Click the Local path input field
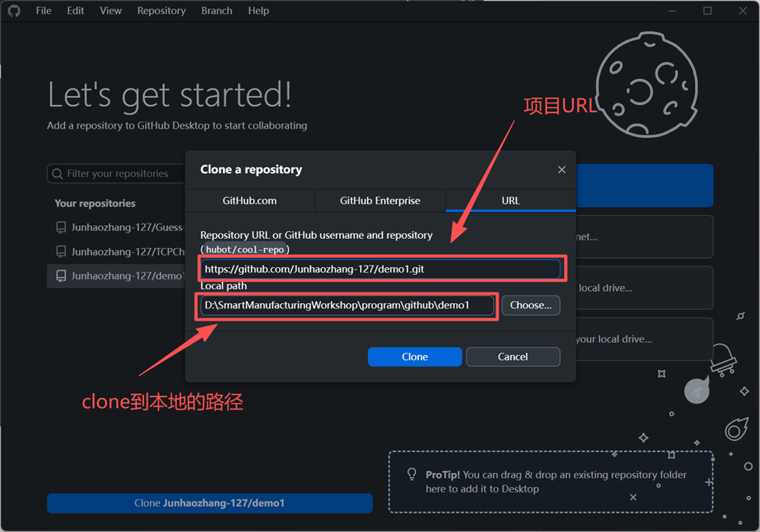760x532 pixels. coord(347,305)
